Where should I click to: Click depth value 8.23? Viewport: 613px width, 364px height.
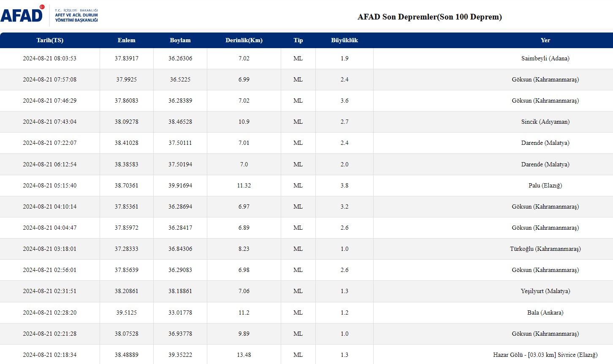pyautogui.click(x=244, y=249)
